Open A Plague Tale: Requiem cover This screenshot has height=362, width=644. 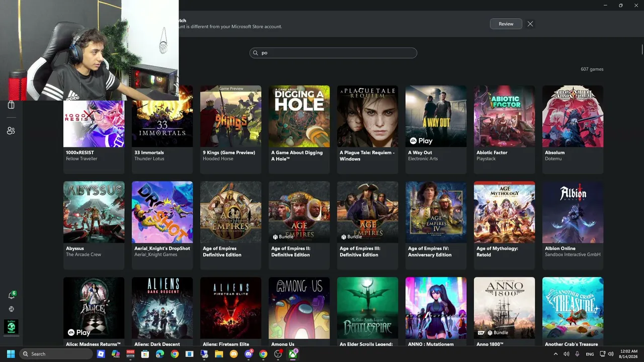(367, 116)
